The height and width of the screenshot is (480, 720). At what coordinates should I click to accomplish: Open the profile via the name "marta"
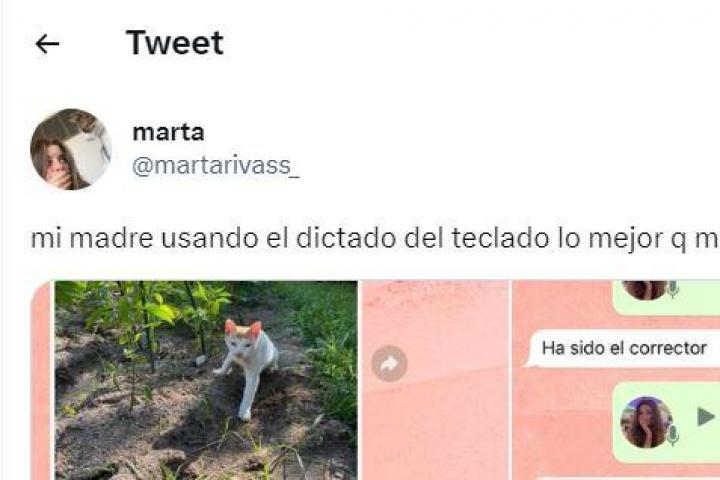pos(168,132)
